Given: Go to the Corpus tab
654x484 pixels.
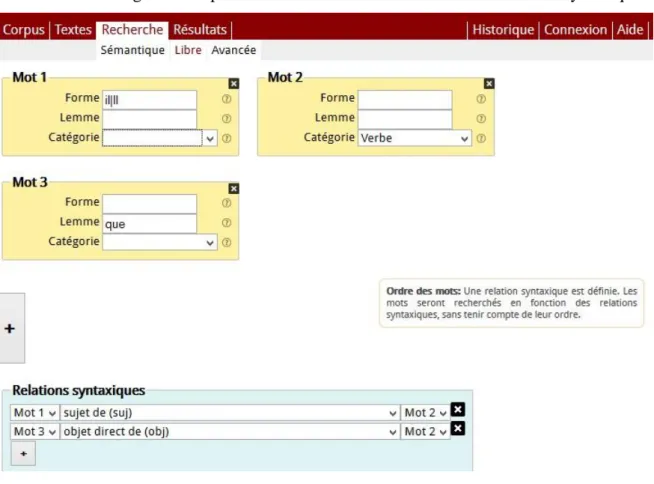Looking at the screenshot, I should [24, 30].
